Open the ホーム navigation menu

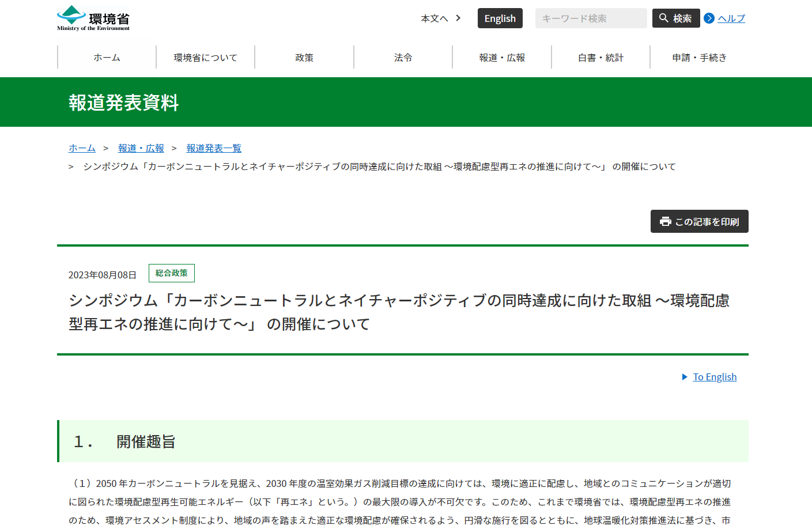tap(107, 58)
